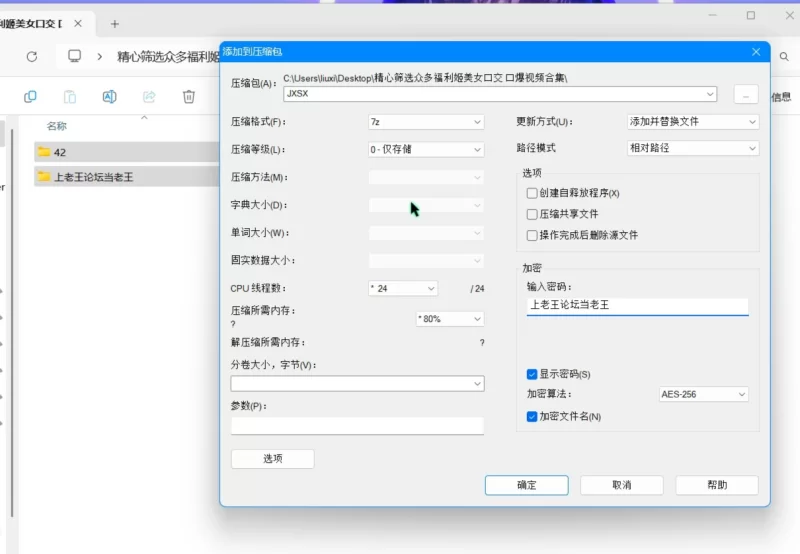This screenshot has width=800, height=554.
Task: Click the This PC monitor icon in address bar
Action: pyautogui.click(x=74, y=56)
